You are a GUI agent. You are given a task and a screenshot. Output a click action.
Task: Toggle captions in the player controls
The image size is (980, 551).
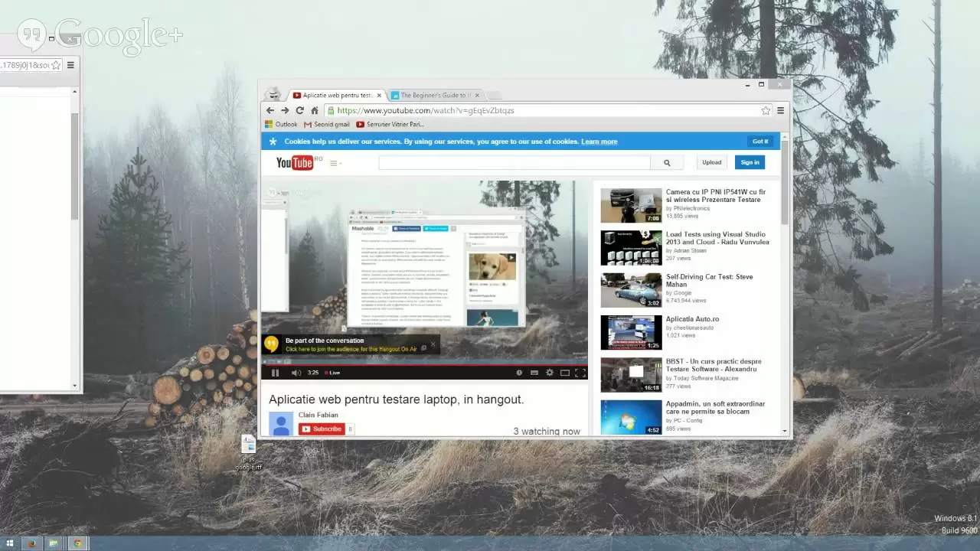tap(534, 373)
